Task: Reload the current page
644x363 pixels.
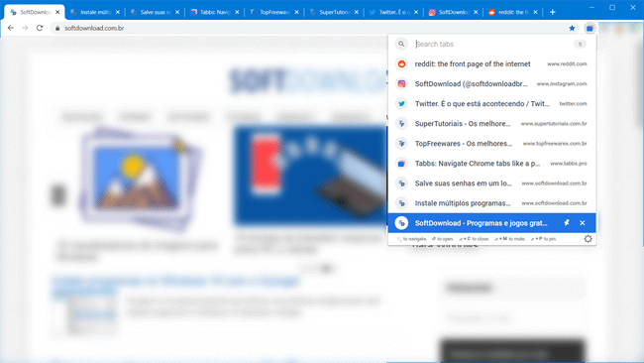Action: pyautogui.click(x=40, y=28)
